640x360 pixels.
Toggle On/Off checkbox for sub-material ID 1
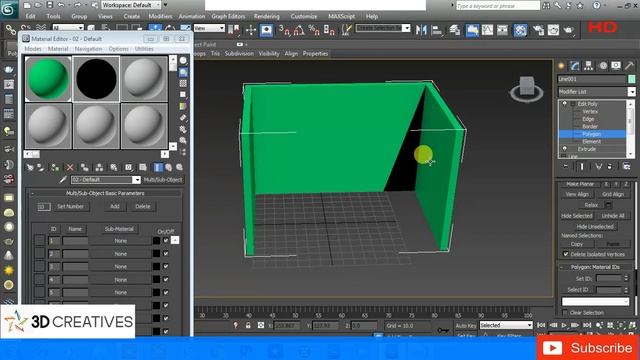tap(166, 240)
